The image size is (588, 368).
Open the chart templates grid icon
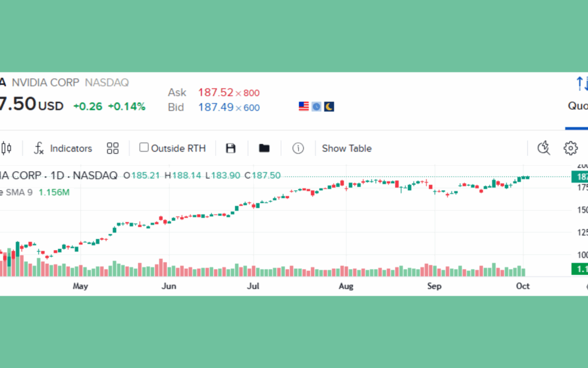112,148
